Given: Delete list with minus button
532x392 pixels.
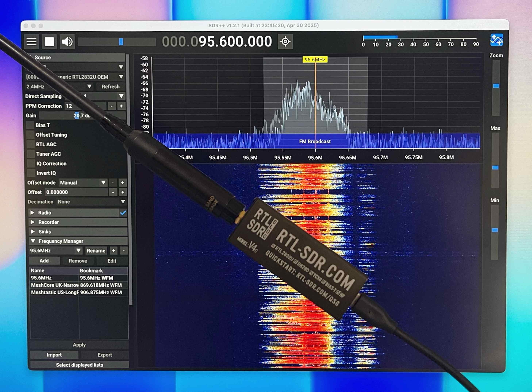Looking at the screenshot, I should pos(124,251).
